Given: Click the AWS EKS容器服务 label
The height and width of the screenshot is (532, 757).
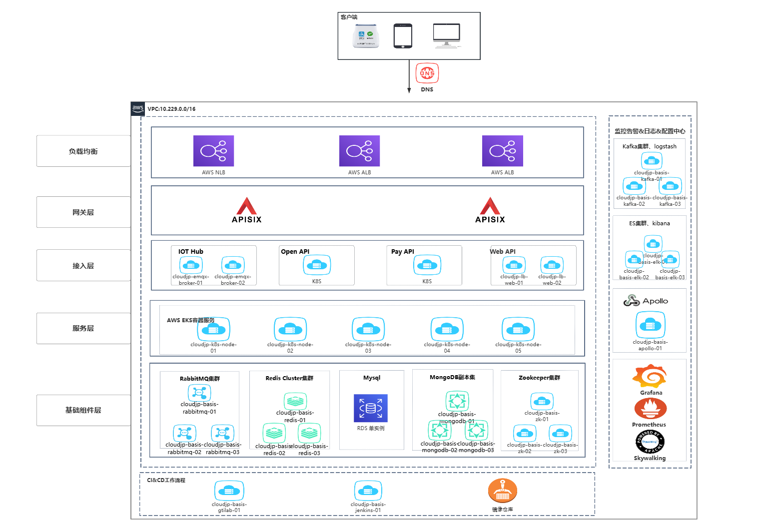Looking at the screenshot, I should [x=191, y=320].
